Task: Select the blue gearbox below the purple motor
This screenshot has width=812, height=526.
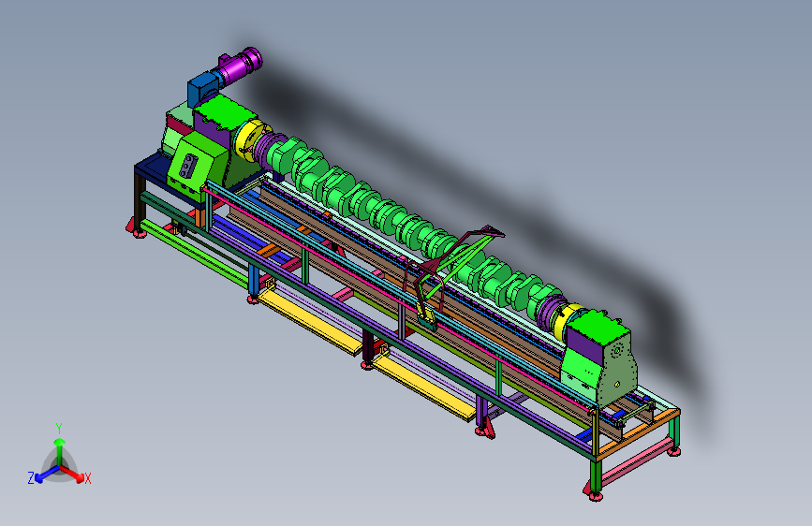Action: [x=203, y=89]
